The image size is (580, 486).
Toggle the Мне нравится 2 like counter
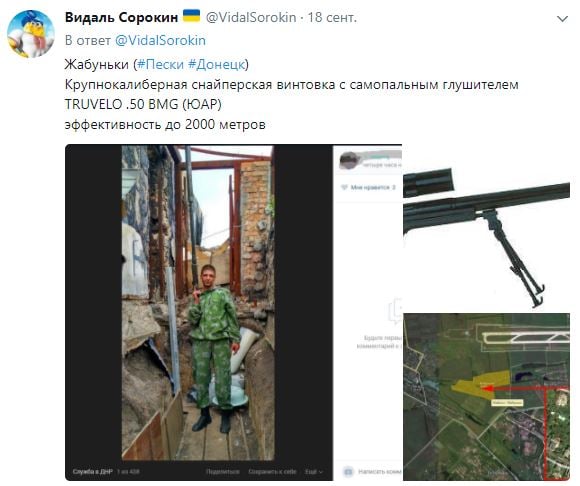[x=368, y=188]
